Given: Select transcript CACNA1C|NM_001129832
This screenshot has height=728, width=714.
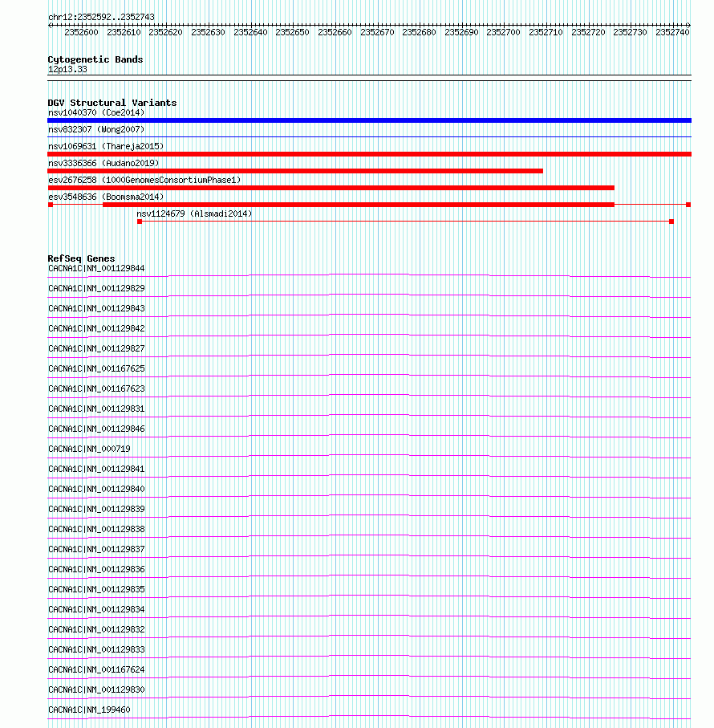Looking at the screenshot, I should 96,629.
